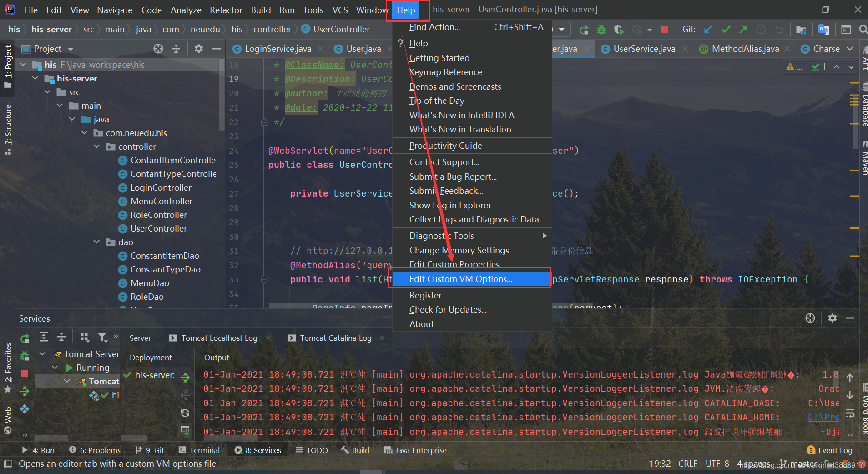This screenshot has width=868, height=474.
Task: Click the filter funnel icon in Services
Action: [x=102, y=337]
